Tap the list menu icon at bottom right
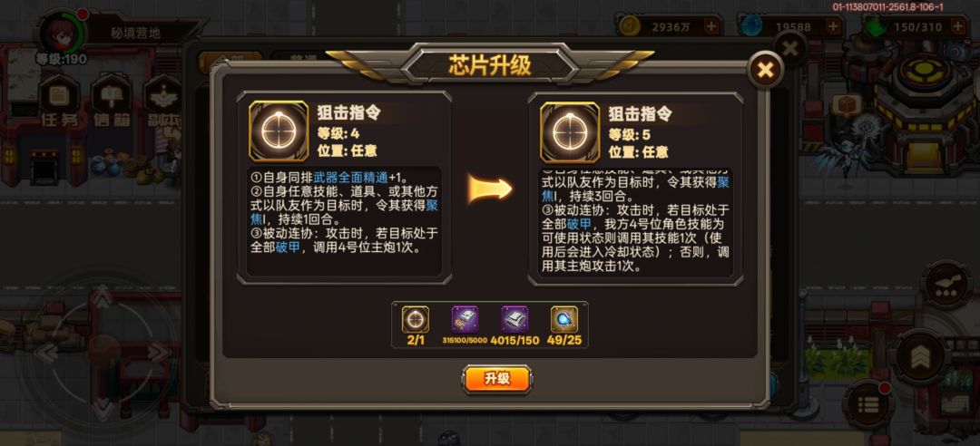 pyautogui.click(x=866, y=403)
